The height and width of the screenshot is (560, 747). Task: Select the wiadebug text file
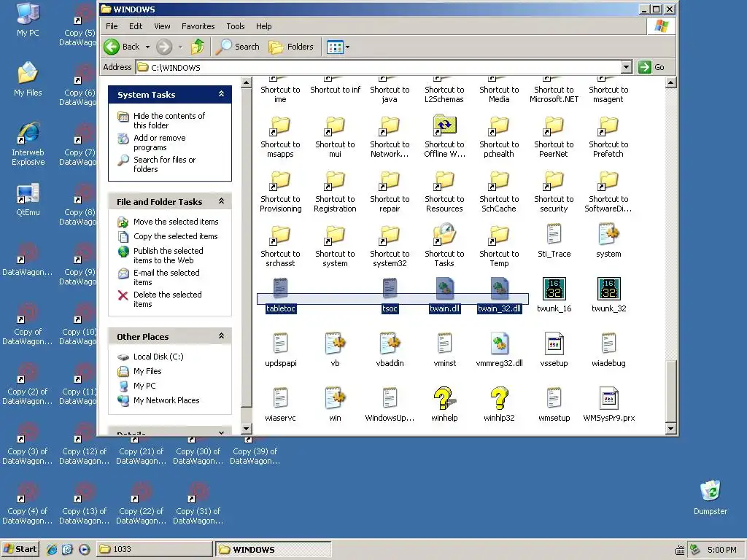click(609, 343)
